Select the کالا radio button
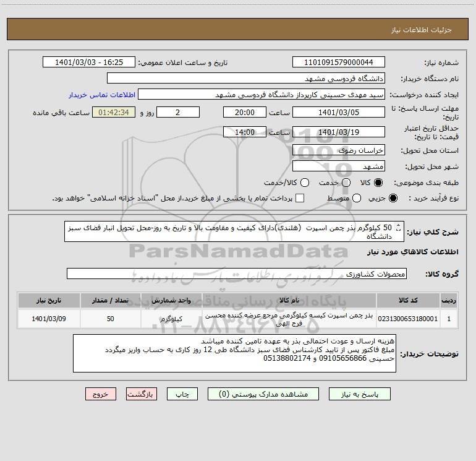The height and width of the screenshot is (461, 476). pyautogui.click(x=378, y=183)
